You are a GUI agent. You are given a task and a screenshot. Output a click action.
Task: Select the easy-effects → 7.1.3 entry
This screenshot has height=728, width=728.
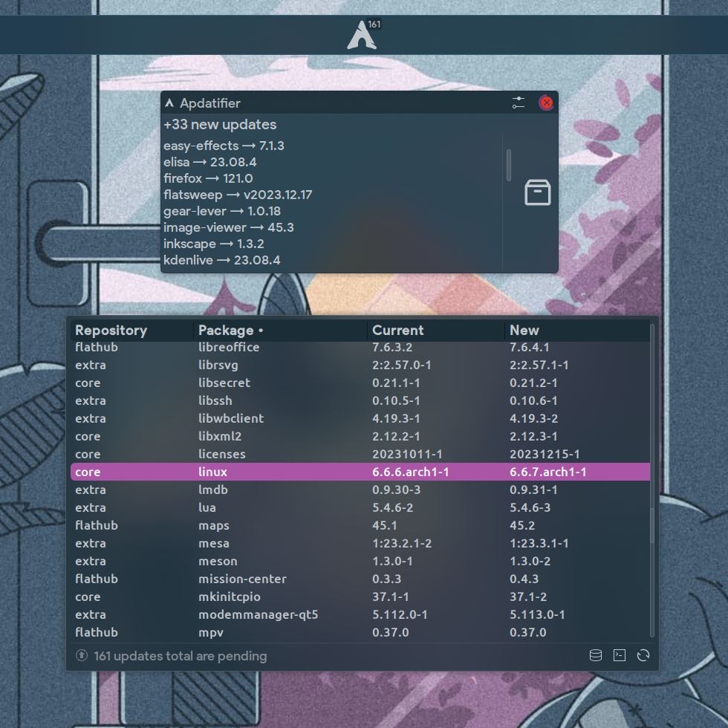pyautogui.click(x=224, y=146)
